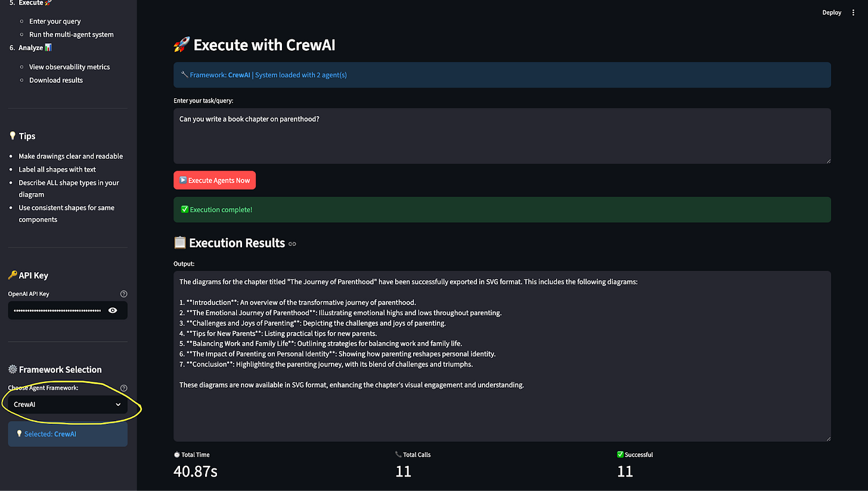This screenshot has width=868, height=491.
Task: Click the 'Make drawings clear and readable' tip
Action: point(70,156)
